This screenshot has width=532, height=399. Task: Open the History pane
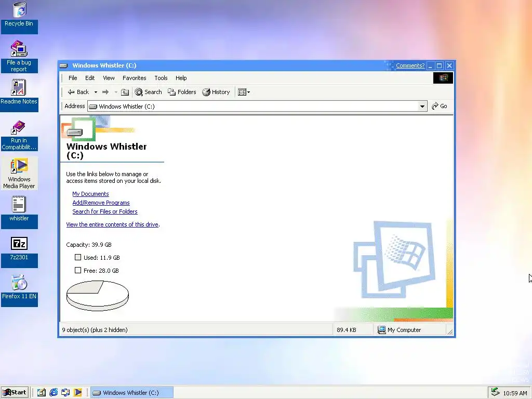click(216, 92)
